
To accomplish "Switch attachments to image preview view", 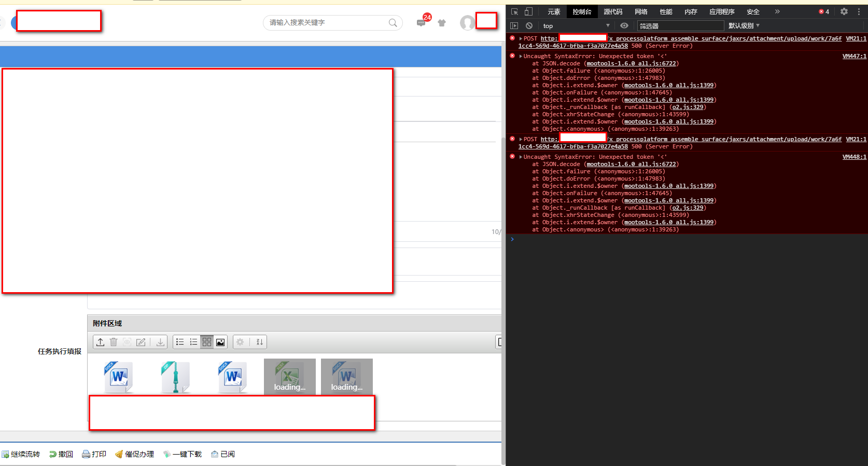I will click(220, 342).
